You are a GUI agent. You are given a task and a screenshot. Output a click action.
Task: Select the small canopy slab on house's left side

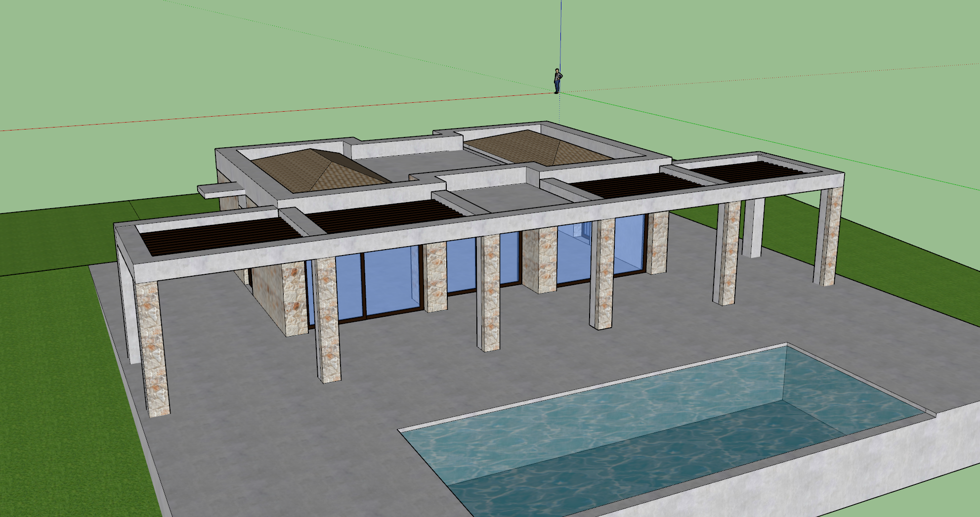220,191
